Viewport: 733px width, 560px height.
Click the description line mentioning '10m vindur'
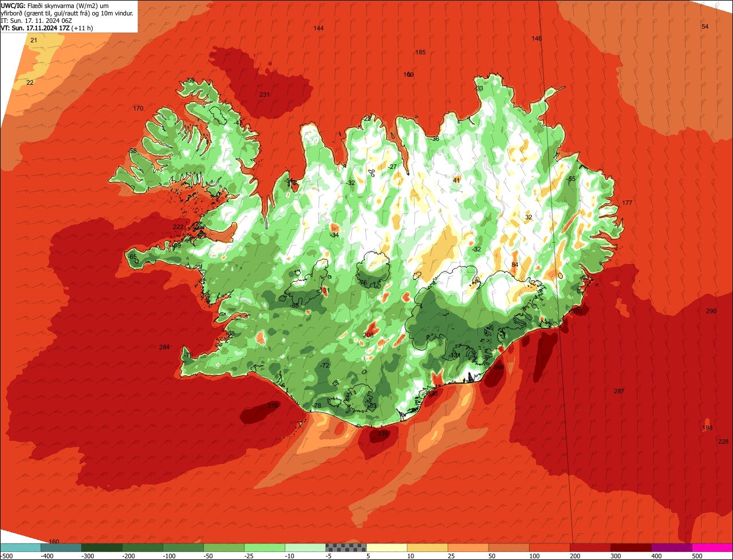[x=68, y=13]
